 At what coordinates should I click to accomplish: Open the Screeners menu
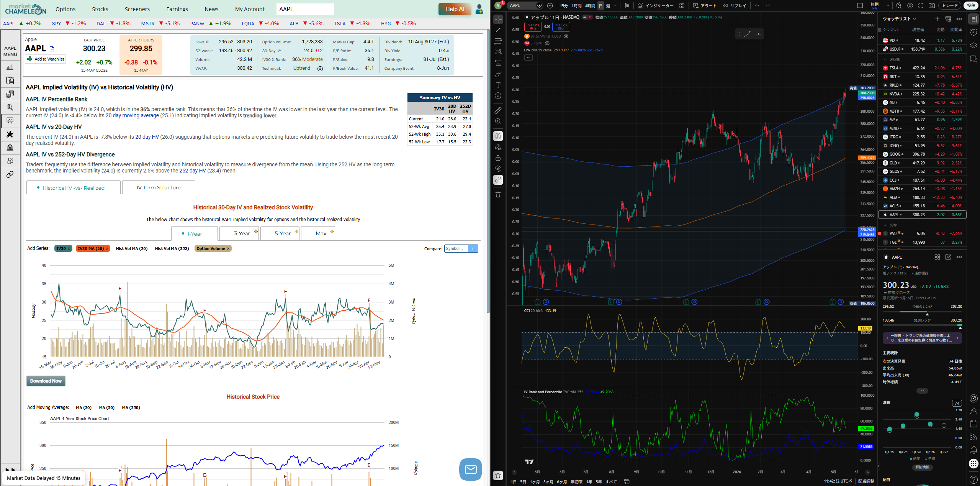[x=137, y=9]
